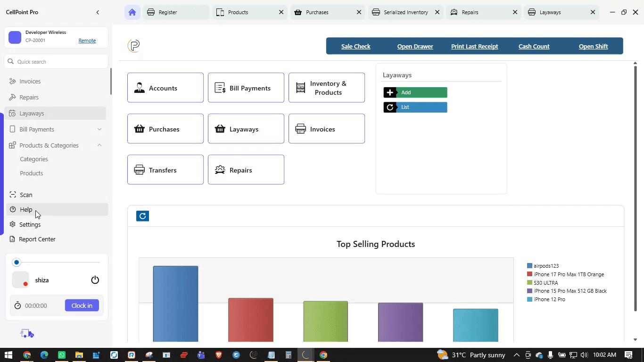Click the Quick search input field
Screen dimensions: 644x362
pyautogui.click(x=56, y=62)
